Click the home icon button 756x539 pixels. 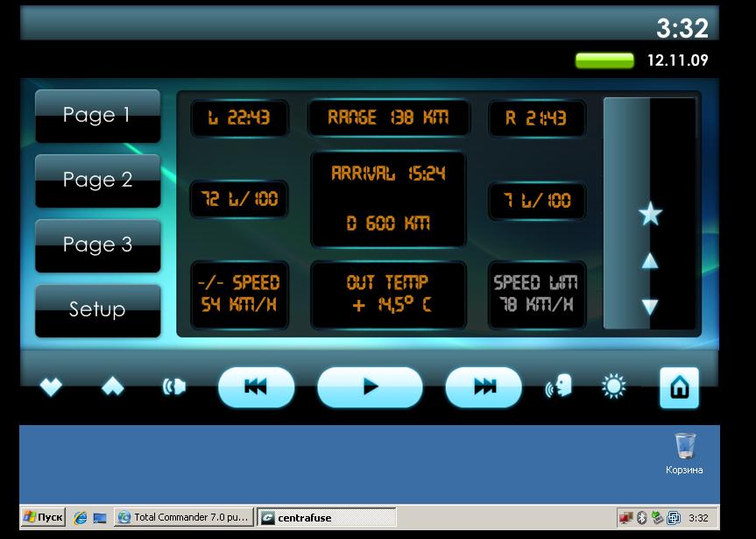tap(679, 387)
